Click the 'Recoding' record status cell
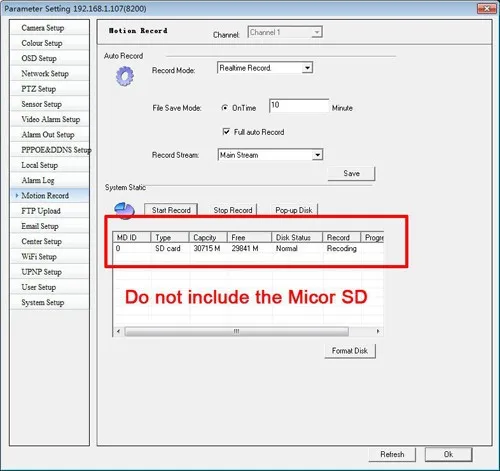Viewport: 500px width, 471px height. point(342,249)
